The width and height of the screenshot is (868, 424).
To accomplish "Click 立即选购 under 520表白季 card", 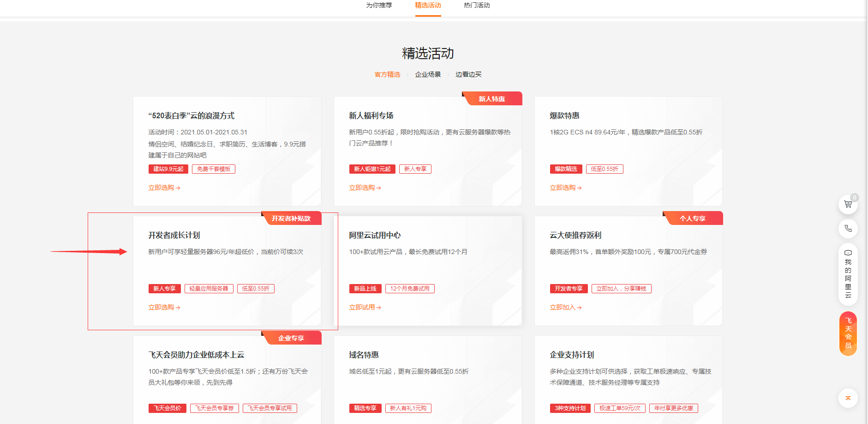I will 164,188.
